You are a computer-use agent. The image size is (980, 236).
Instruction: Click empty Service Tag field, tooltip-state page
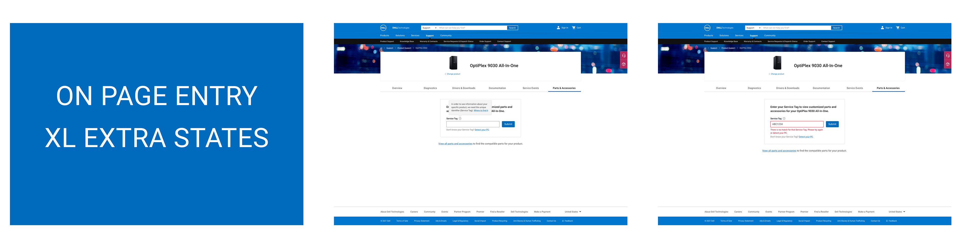pyautogui.click(x=473, y=124)
